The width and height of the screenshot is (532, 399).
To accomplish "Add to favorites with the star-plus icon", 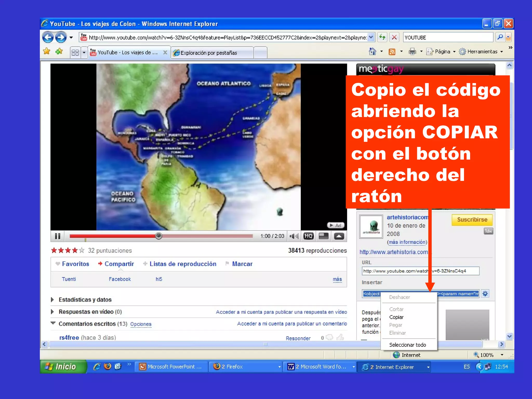I will pyautogui.click(x=59, y=51).
